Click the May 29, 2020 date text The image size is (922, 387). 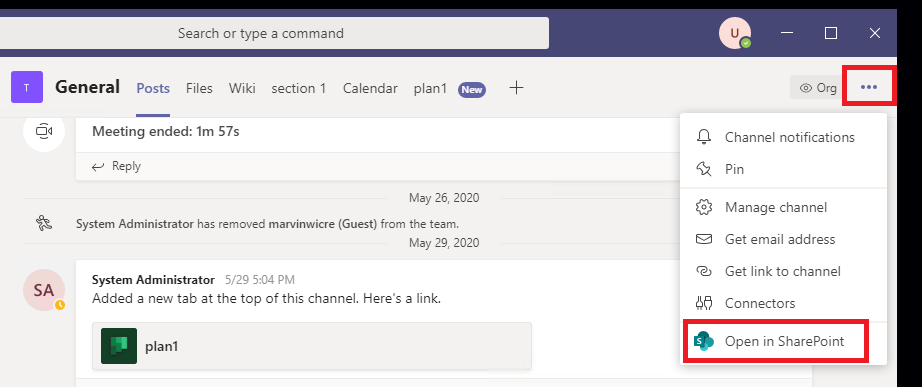point(444,242)
